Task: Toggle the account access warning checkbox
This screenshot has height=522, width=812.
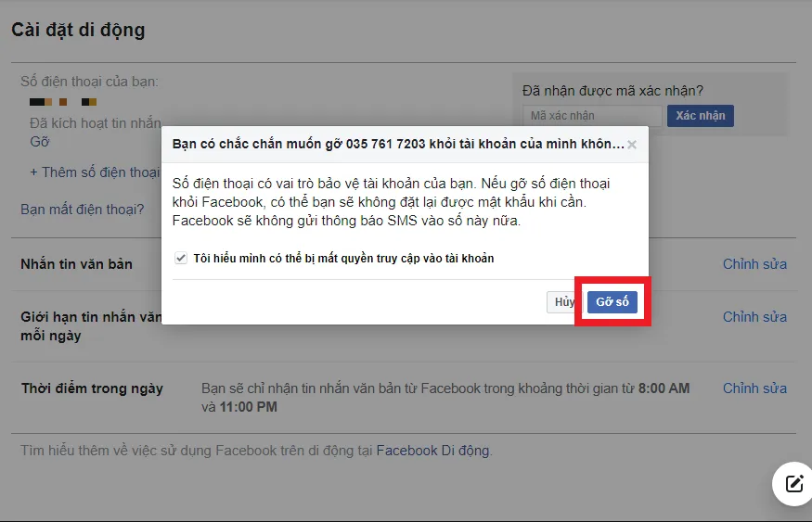Action: coord(181,258)
